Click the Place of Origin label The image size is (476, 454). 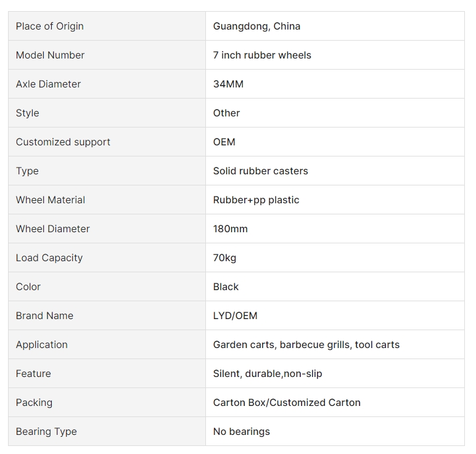click(49, 26)
